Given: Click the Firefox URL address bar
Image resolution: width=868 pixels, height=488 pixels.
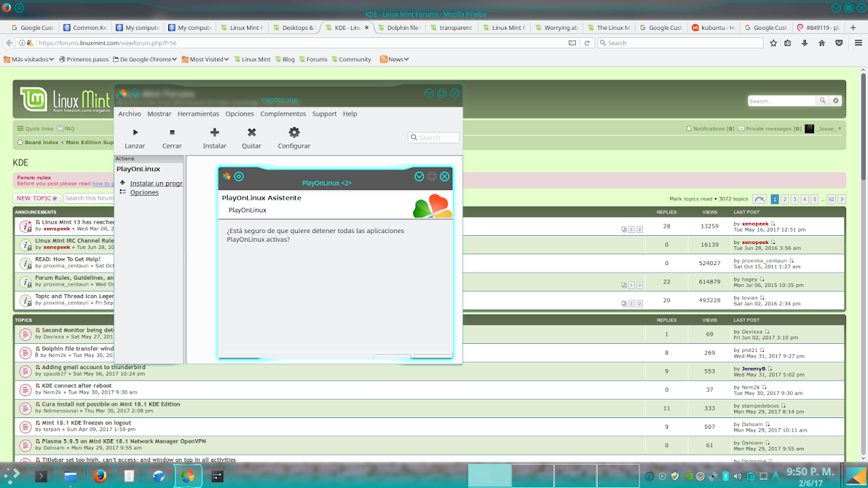Looking at the screenshot, I should 299,43.
